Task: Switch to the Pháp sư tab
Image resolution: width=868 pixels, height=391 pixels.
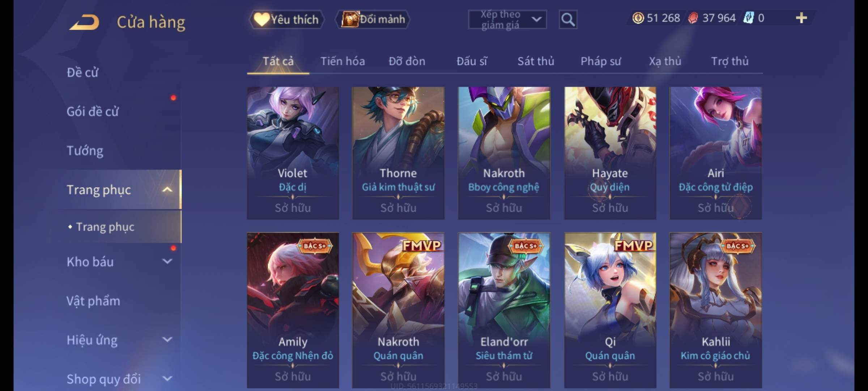Action: pyautogui.click(x=600, y=61)
